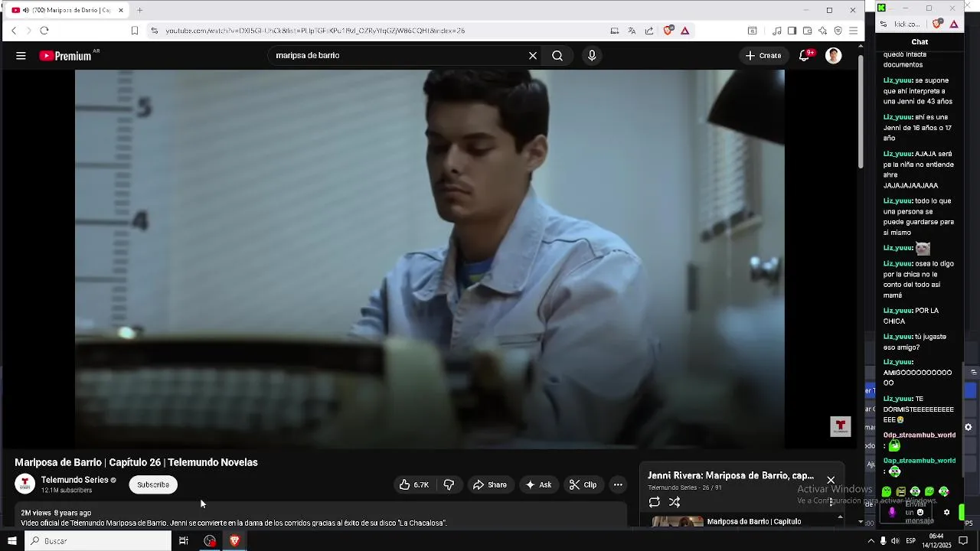Open Brave Shields lion icon
980x551 pixels.
coord(668,31)
